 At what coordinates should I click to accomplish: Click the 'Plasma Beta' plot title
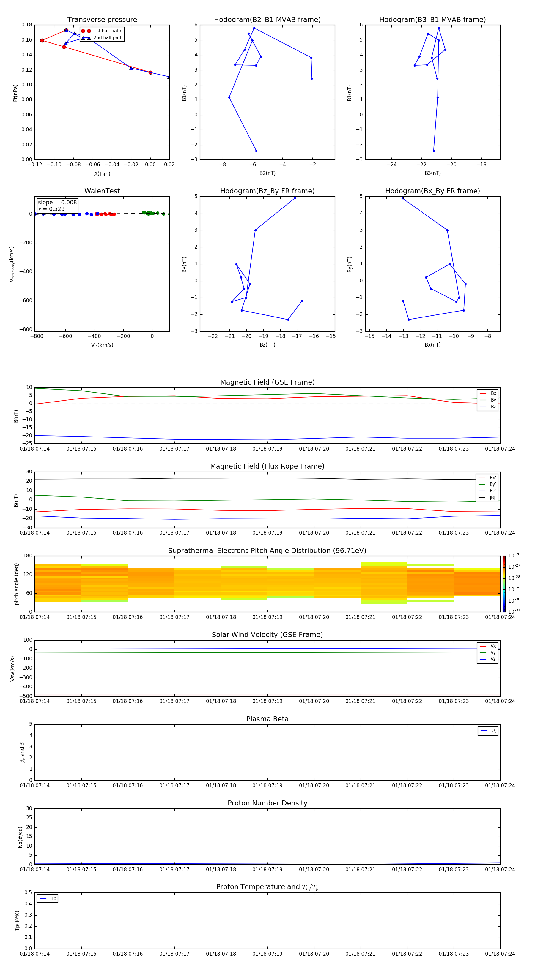267,719
